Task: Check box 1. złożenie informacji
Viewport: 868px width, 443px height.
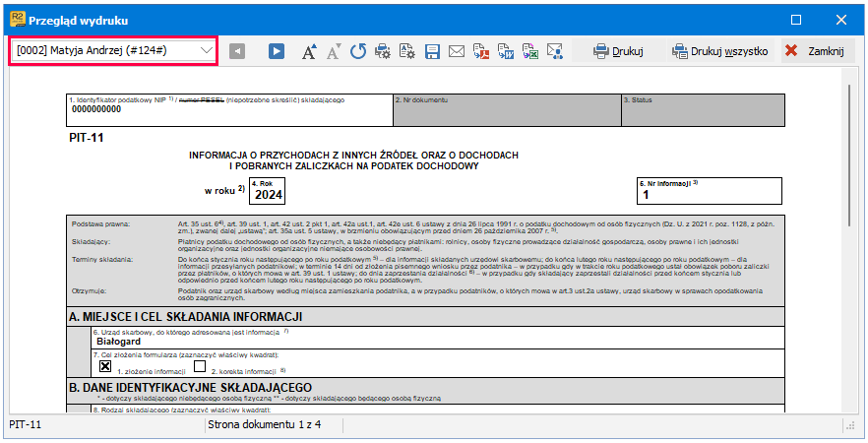Action: (104, 366)
